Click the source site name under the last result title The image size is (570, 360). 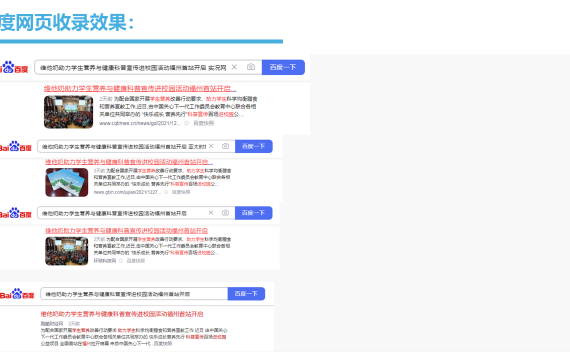coord(52,324)
